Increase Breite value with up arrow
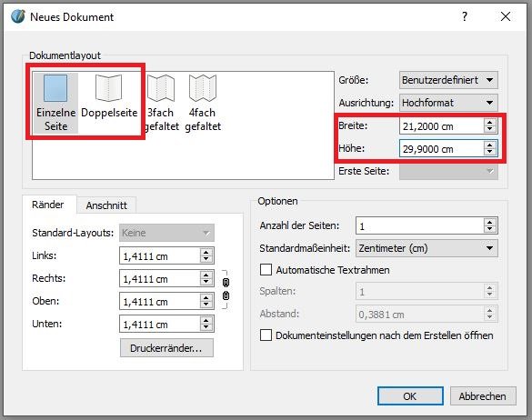This screenshot has width=532, height=420. pos(489,123)
